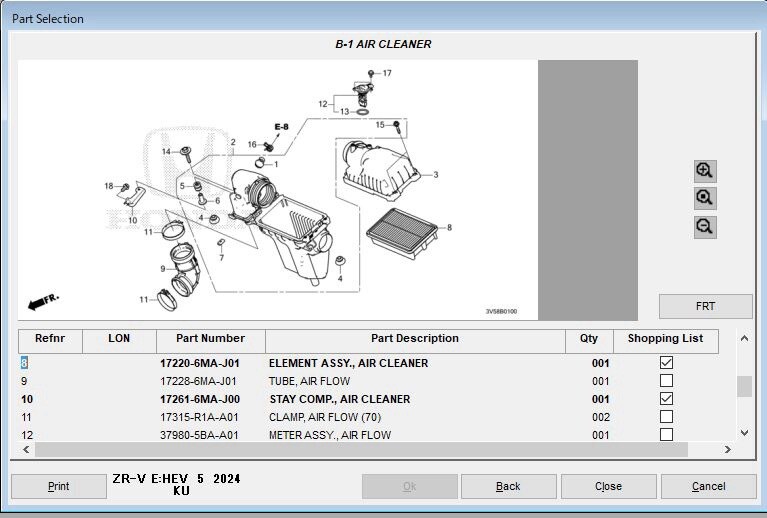This screenshot has width=767, height=518.
Task: Print the parts list
Action: click(59, 486)
